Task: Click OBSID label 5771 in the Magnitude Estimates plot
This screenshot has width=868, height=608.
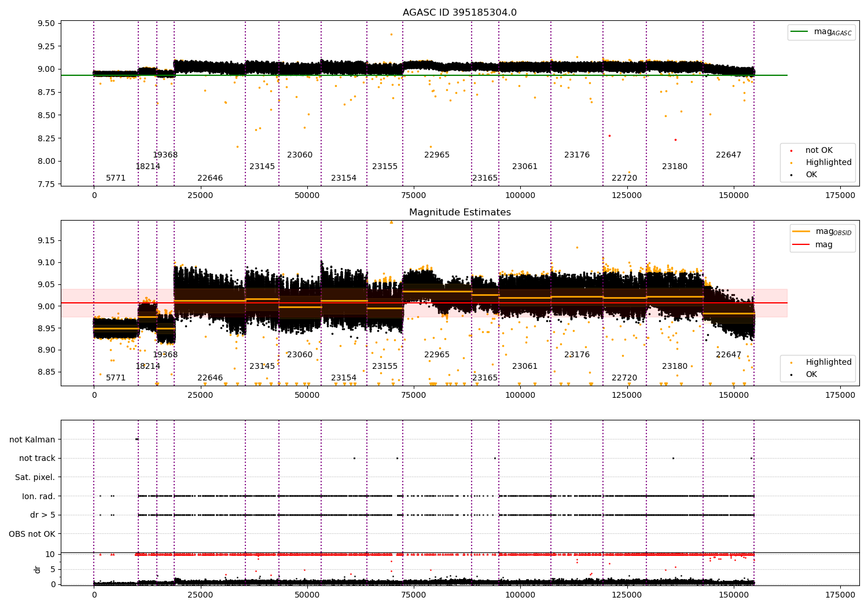Action: coord(116,378)
